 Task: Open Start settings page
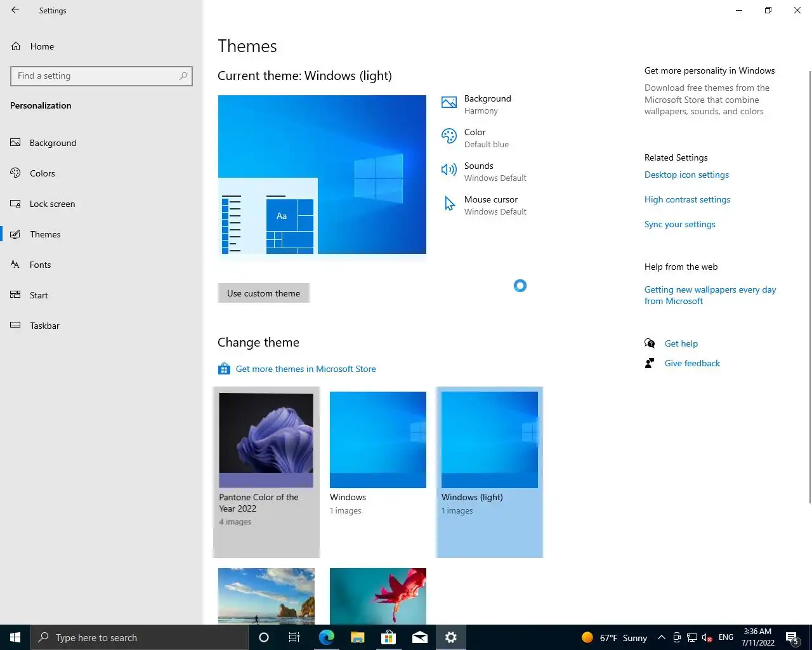click(x=101, y=295)
